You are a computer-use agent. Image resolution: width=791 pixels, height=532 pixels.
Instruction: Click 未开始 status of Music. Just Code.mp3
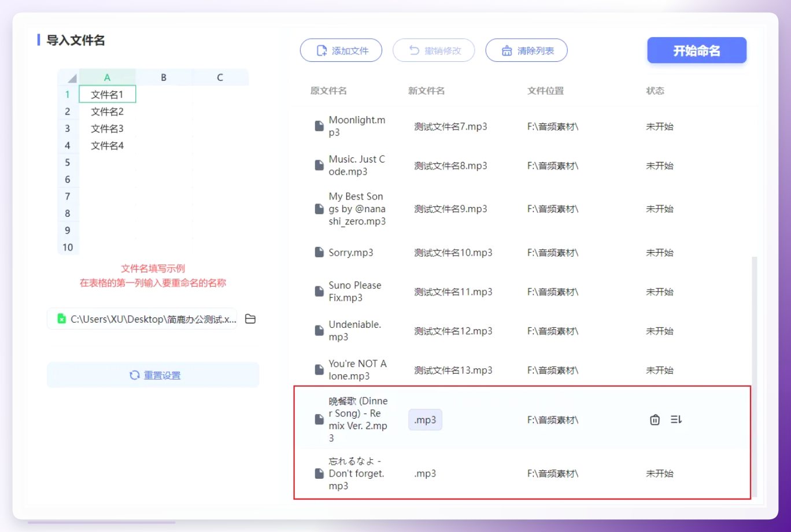pyautogui.click(x=660, y=165)
